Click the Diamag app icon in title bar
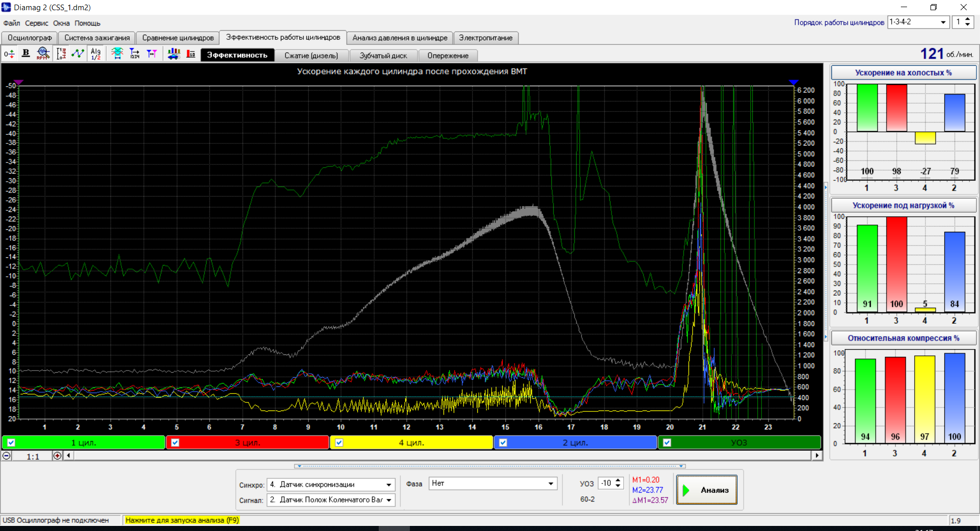The width and height of the screenshot is (980, 531). [x=6, y=7]
